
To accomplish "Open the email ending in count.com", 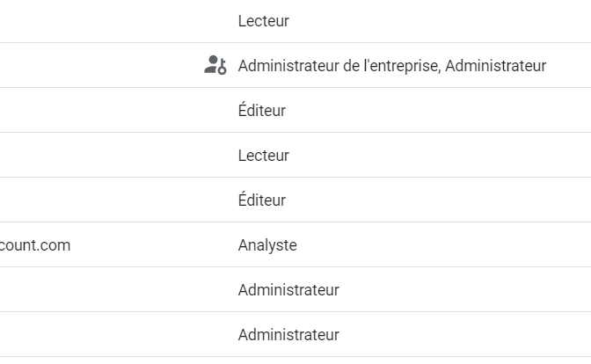I will point(35,245).
